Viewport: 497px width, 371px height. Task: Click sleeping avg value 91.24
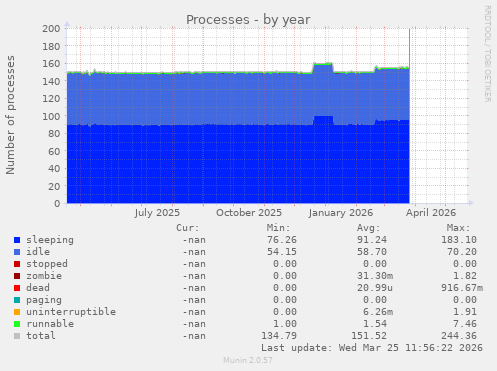[x=372, y=240]
